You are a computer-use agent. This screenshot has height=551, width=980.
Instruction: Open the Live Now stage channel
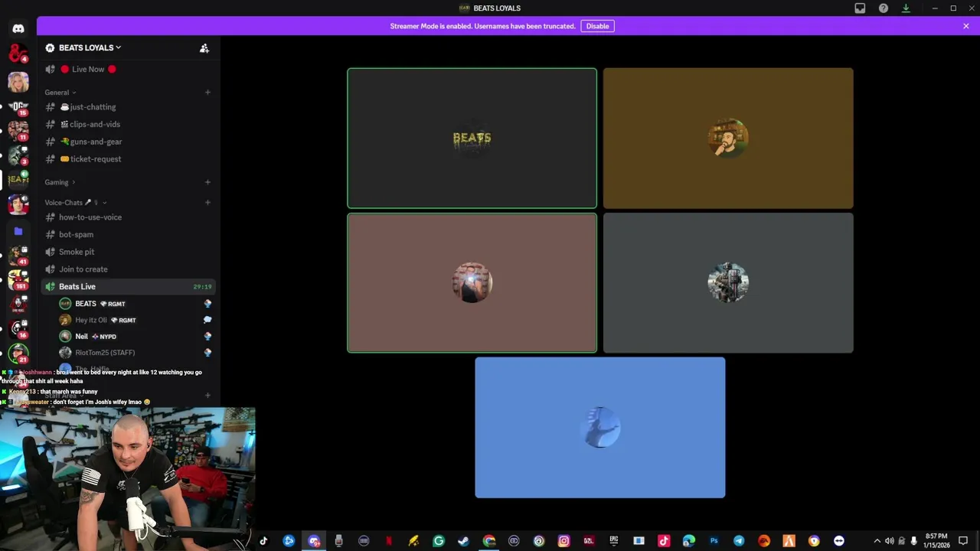(128, 69)
